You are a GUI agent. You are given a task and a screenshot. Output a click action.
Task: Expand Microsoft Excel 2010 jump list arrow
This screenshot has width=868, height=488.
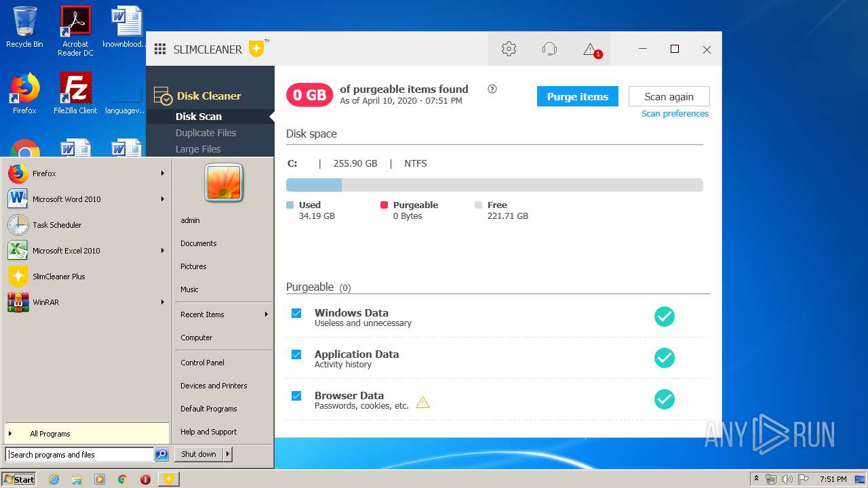[163, 251]
